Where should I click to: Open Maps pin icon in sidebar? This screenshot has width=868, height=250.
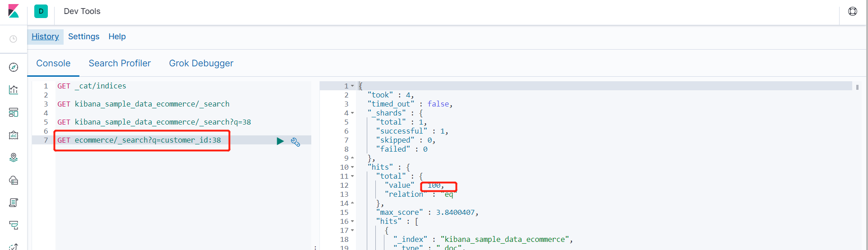point(14,157)
